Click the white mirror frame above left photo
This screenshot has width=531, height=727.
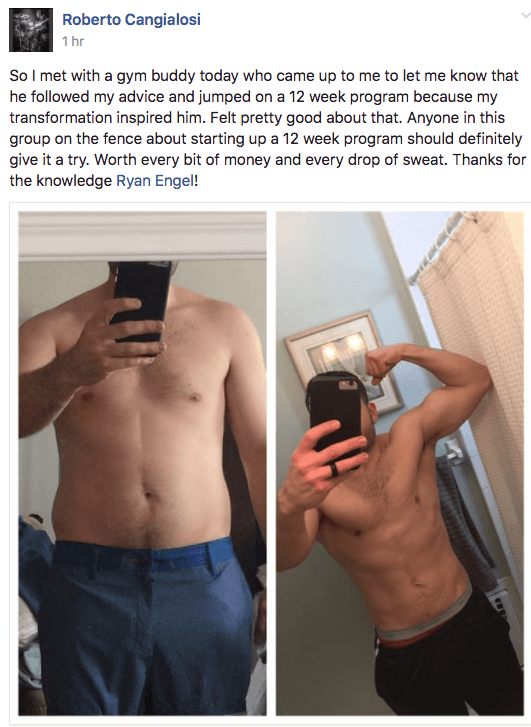point(142,235)
